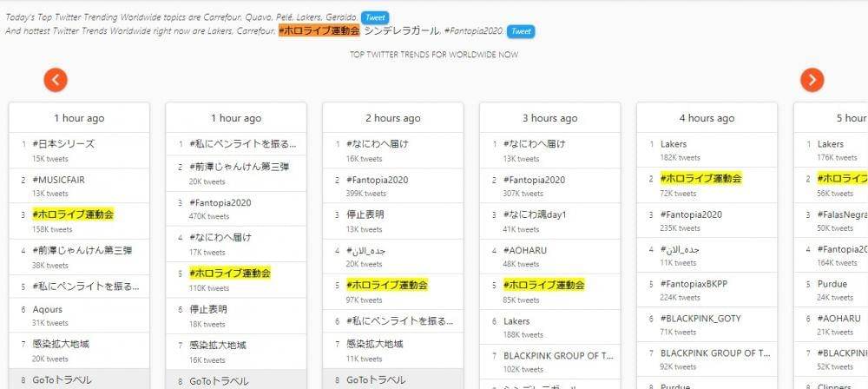Image resolution: width=868 pixels, height=389 pixels.
Task: Click the '2 hours ago' column header
Action: coord(393,118)
